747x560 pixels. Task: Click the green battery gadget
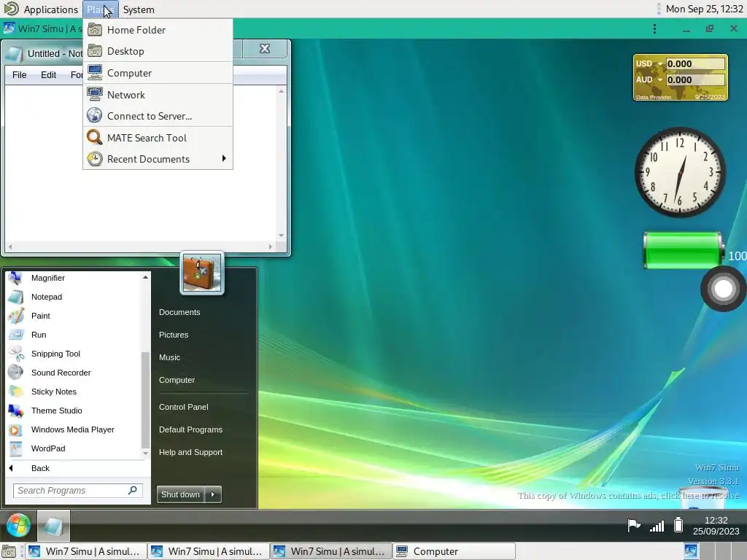coord(683,251)
